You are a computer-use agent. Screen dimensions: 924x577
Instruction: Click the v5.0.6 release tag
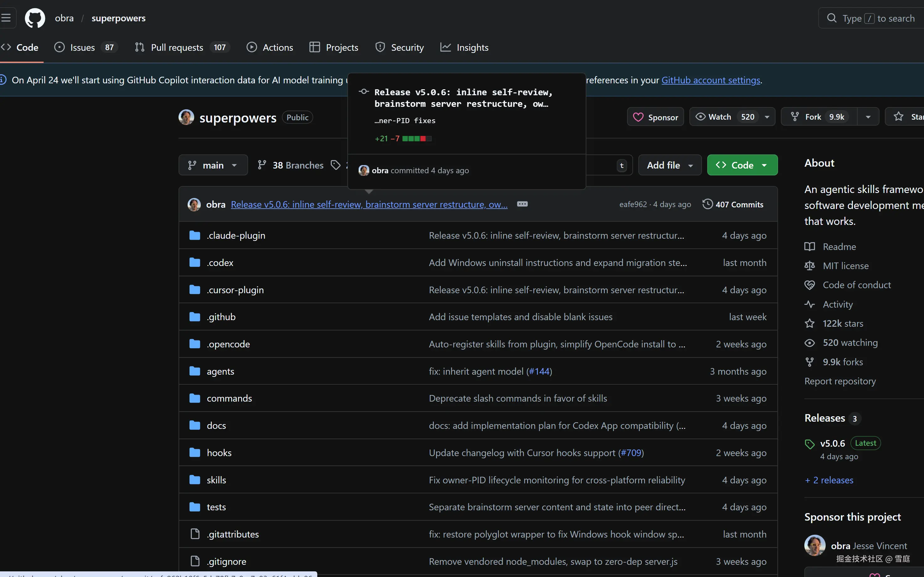833,444
